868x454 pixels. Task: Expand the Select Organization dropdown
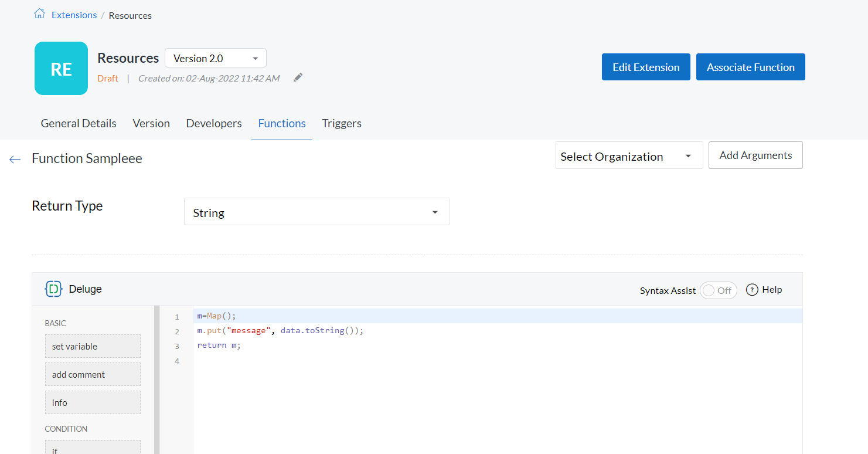(x=628, y=157)
